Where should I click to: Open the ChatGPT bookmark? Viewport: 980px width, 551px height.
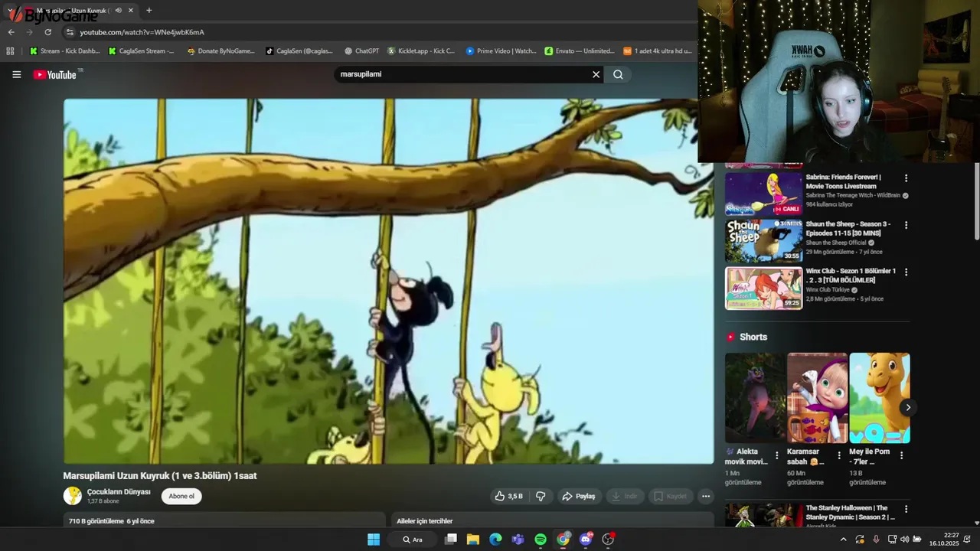361,51
